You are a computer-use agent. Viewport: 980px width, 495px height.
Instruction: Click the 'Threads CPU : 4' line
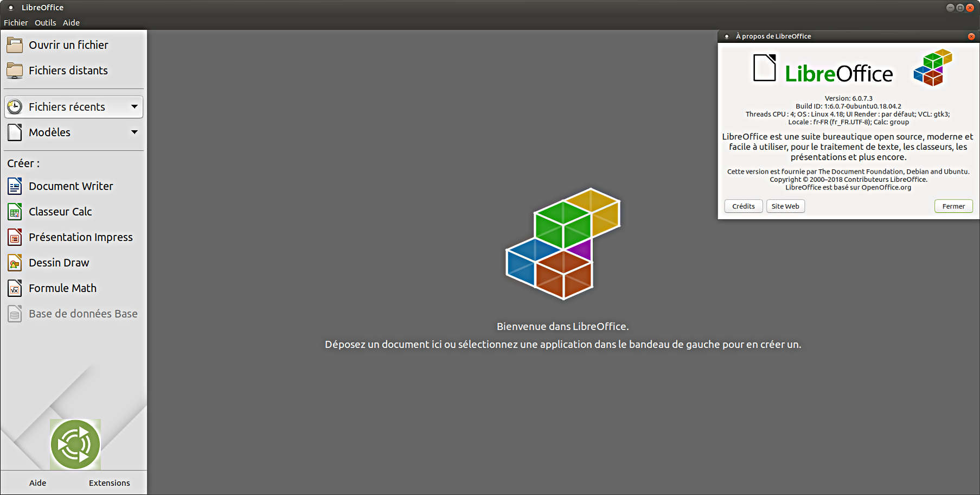[848, 115]
